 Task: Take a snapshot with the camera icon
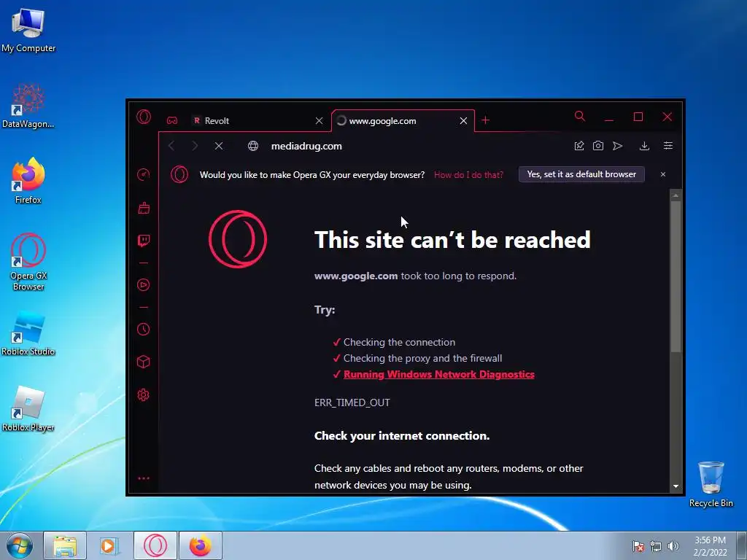click(x=598, y=146)
